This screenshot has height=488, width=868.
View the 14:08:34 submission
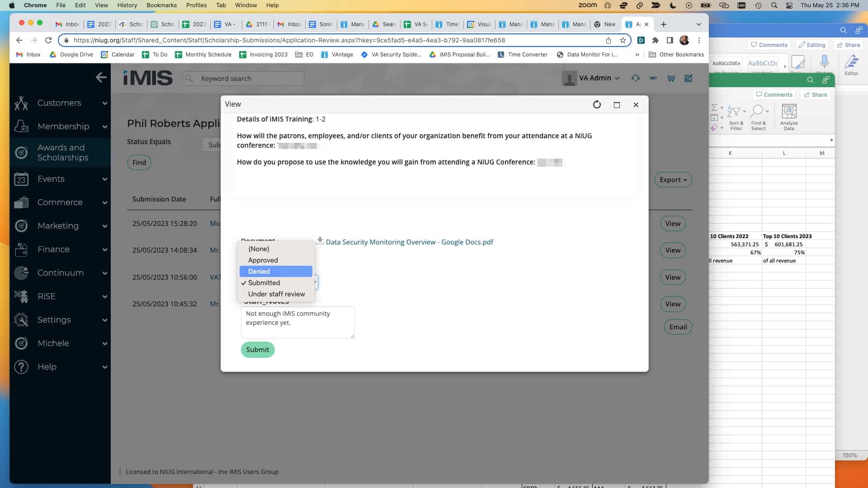[x=673, y=250]
